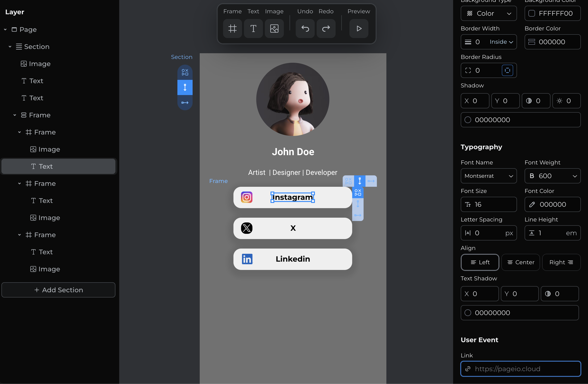Click the Shadow Y offset field
The height and width of the screenshot is (384, 588).
505,101
